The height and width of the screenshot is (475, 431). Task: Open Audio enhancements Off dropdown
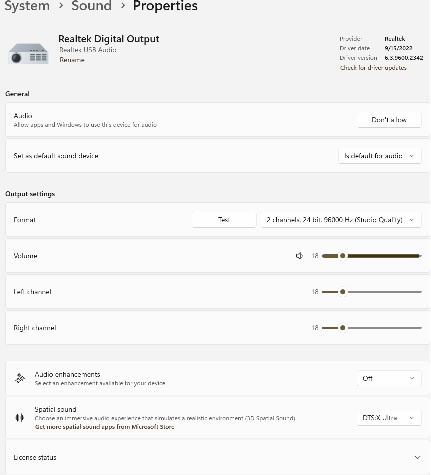pos(389,378)
